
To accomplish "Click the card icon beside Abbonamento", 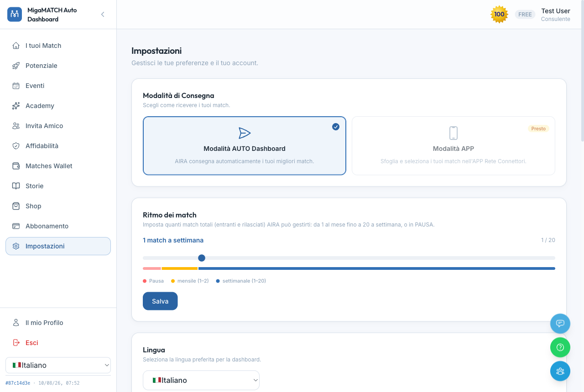I will coord(16,226).
